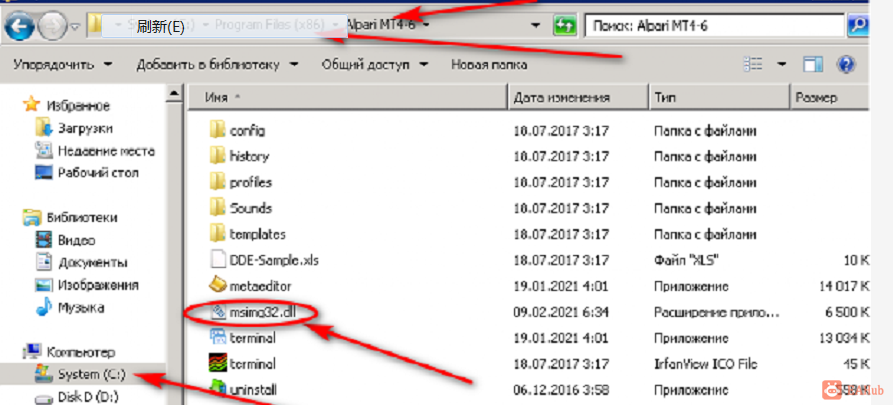Open recent locations dropdown beside Forward arrow
The height and width of the screenshot is (405, 893).
tap(76, 27)
